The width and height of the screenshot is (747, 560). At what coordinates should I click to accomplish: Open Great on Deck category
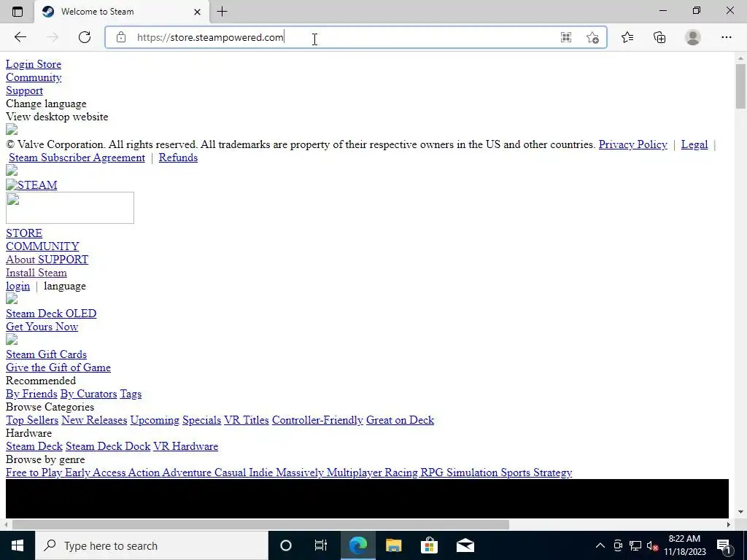[x=400, y=420]
